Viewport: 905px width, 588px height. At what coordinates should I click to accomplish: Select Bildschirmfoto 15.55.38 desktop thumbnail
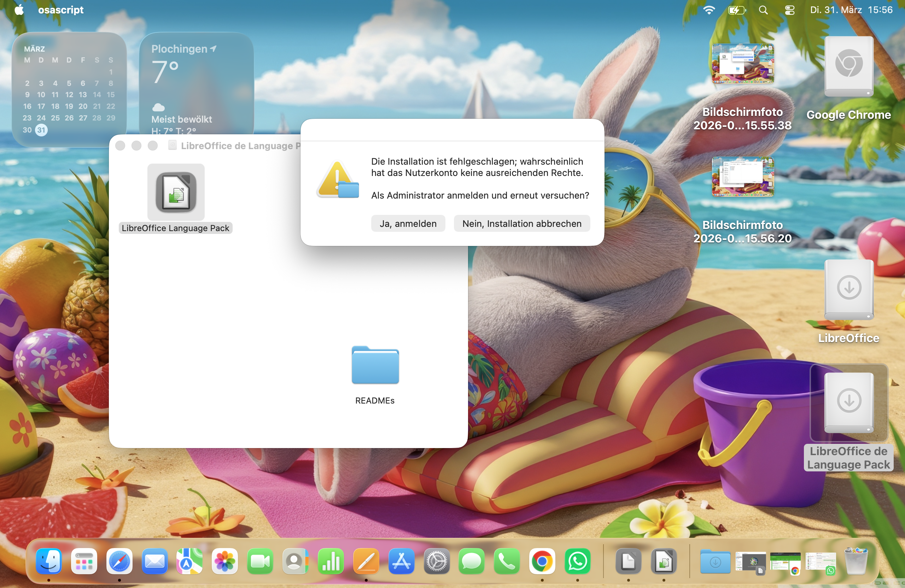coord(742,64)
